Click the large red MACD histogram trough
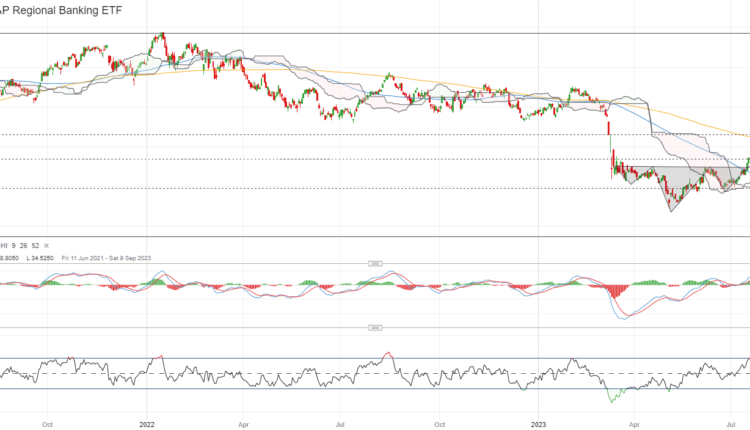Screen dimensions: 750x430 613,292
